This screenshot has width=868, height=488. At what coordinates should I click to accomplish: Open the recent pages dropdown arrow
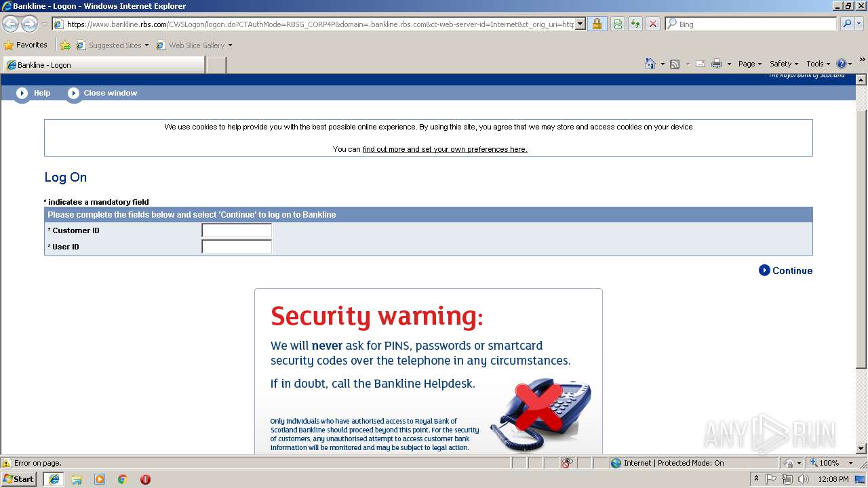(x=44, y=24)
